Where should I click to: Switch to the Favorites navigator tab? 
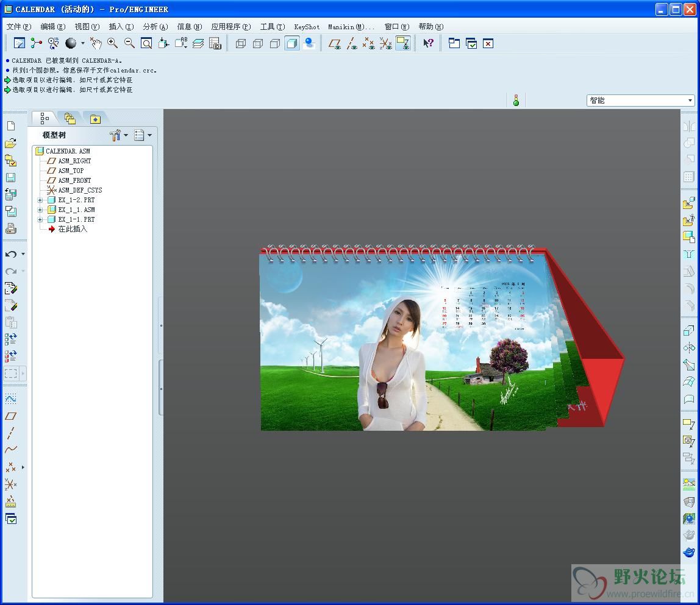click(95, 119)
